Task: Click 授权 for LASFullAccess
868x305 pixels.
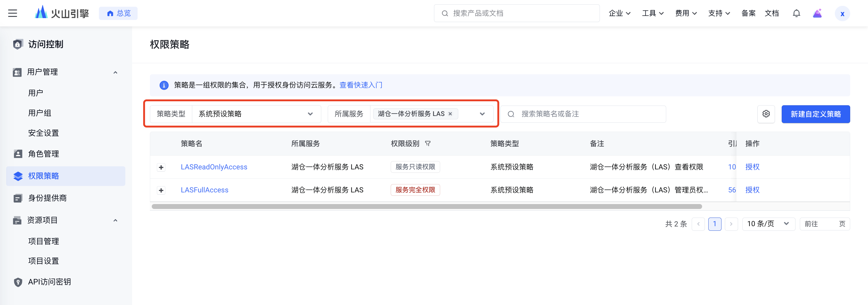Action: 753,190
